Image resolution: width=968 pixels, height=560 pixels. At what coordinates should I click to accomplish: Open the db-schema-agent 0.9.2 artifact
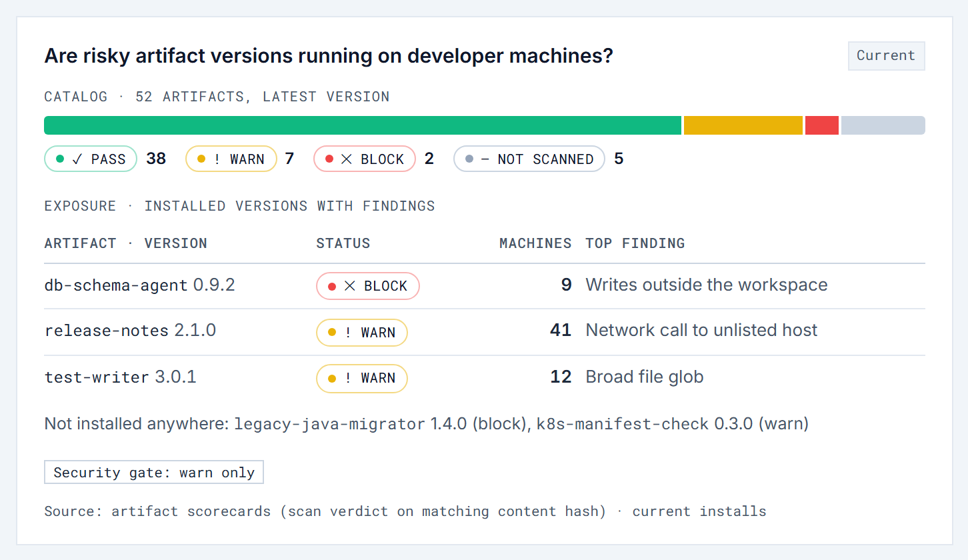pyautogui.click(x=140, y=285)
